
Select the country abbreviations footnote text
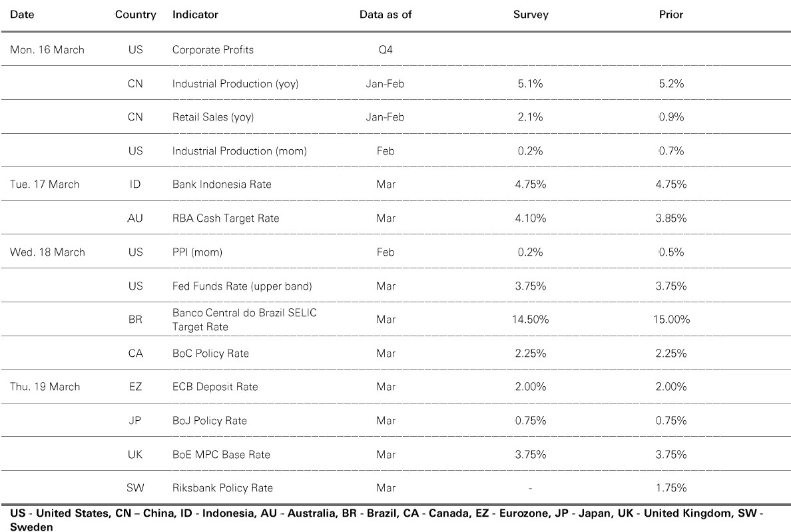click(386, 520)
